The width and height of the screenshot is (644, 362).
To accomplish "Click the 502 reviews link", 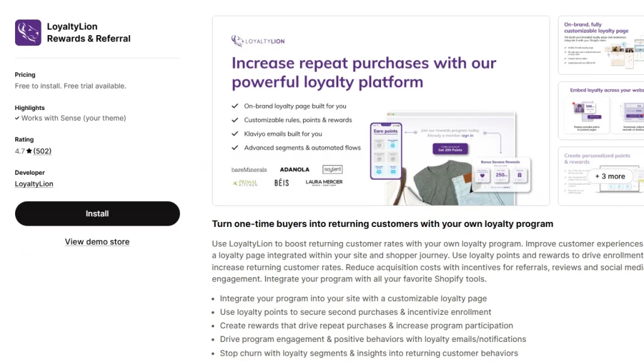I will click(42, 151).
